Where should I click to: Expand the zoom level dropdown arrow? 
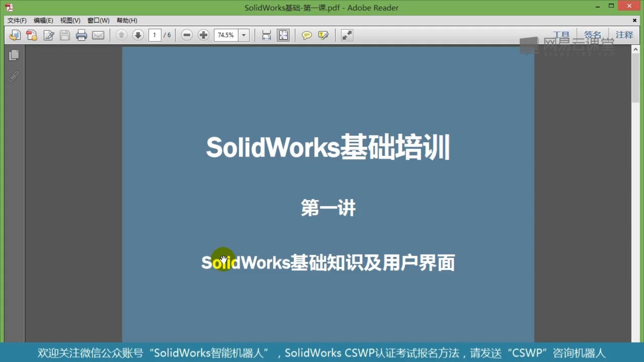(x=244, y=35)
